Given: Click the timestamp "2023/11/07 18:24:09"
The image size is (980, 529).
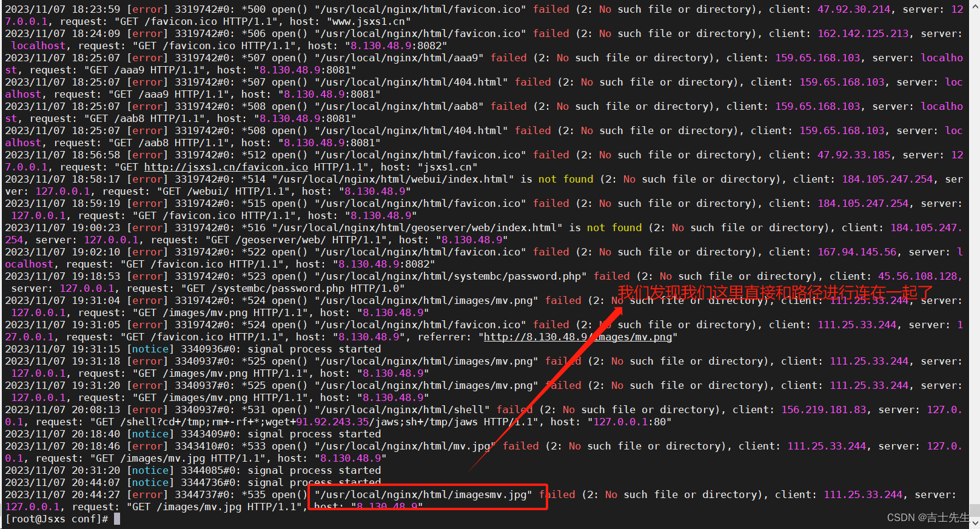Looking at the screenshot, I should [62, 33].
